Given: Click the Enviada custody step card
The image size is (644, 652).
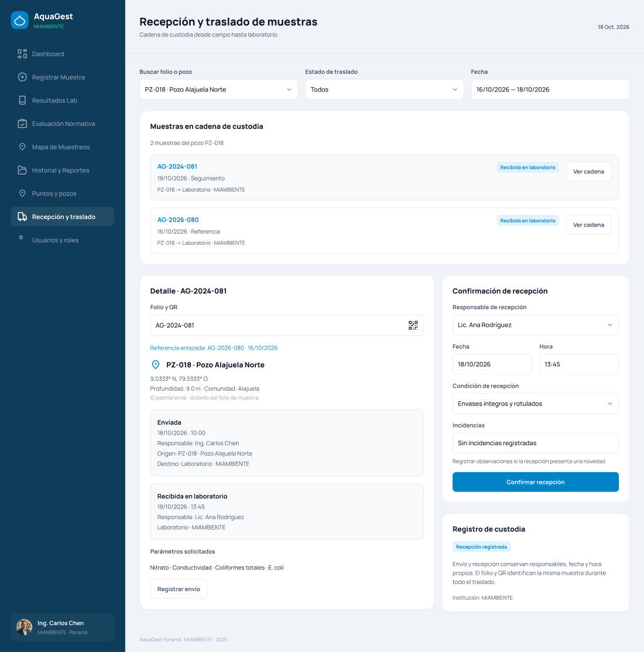Looking at the screenshot, I should [x=287, y=443].
